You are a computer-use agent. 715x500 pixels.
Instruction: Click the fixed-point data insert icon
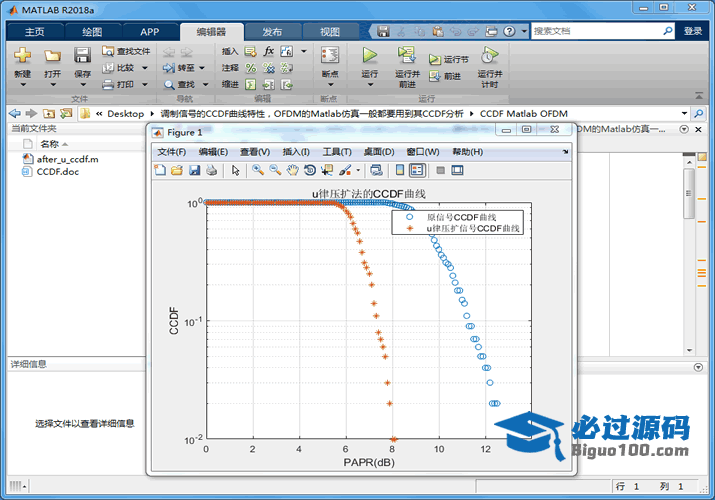click(x=287, y=52)
